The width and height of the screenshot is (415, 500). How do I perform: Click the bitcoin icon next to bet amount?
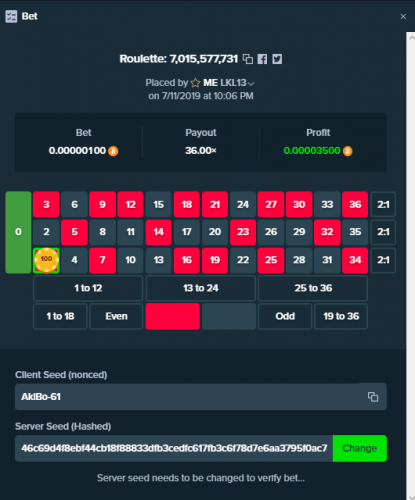point(113,151)
